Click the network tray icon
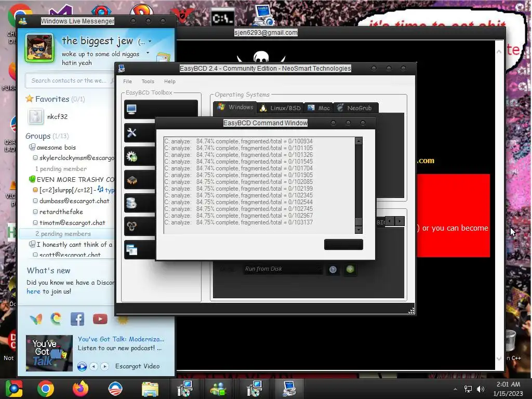 (x=468, y=389)
